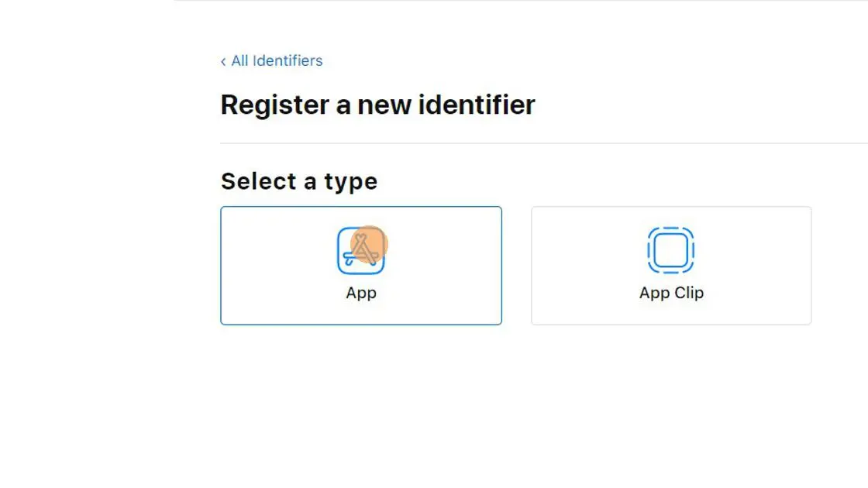Click the 'Register a new identifier' heading
The image size is (868, 488).
tap(377, 105)
